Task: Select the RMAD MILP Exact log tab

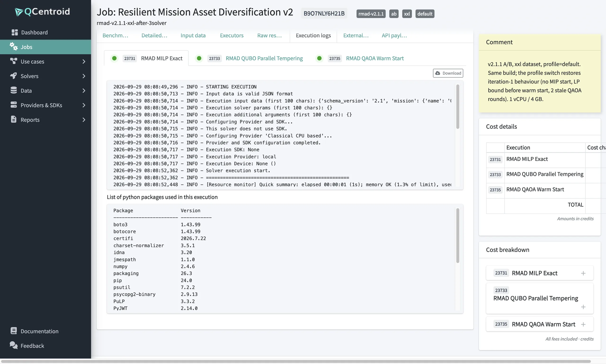Action: 146,58
